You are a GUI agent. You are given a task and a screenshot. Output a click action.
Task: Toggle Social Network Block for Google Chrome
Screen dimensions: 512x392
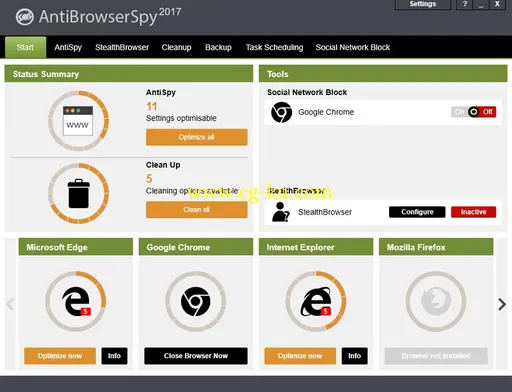click(473, 112)
